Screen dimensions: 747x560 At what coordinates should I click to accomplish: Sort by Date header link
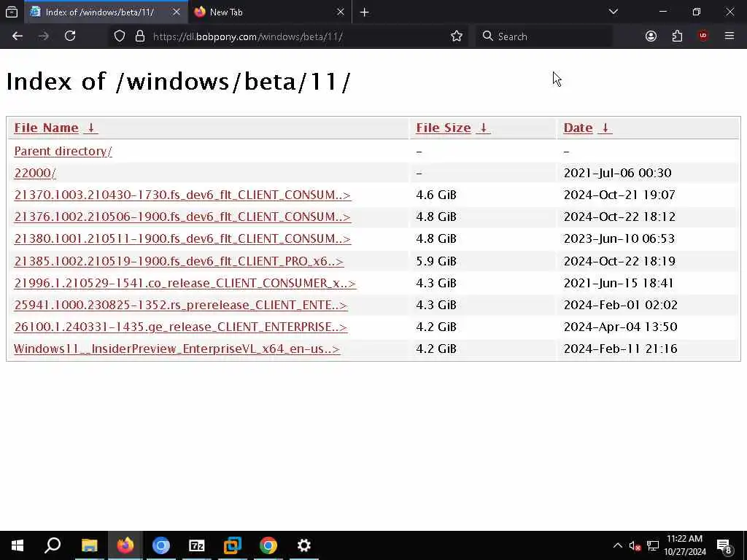pyautogui.click(x=578, y=128)
